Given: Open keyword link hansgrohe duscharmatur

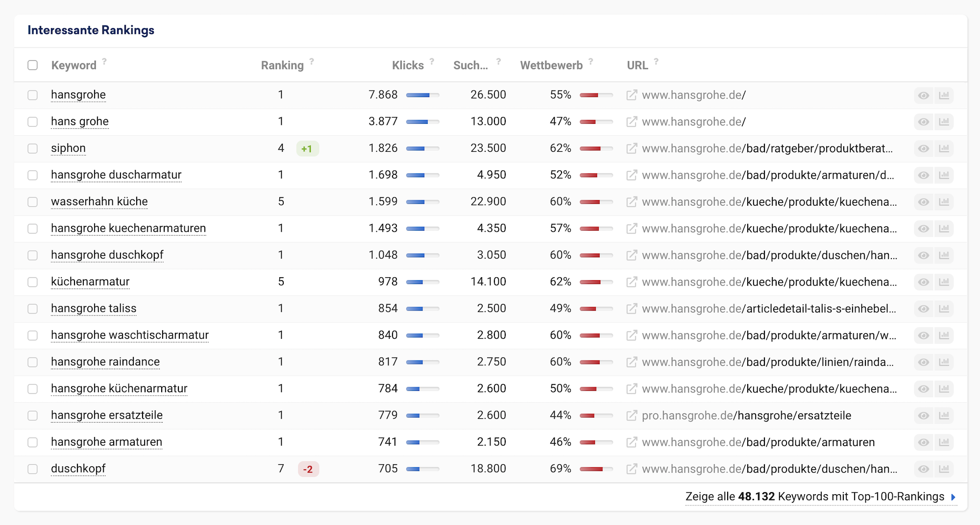Looking at the screenshot, I should [x=116, y=175].
